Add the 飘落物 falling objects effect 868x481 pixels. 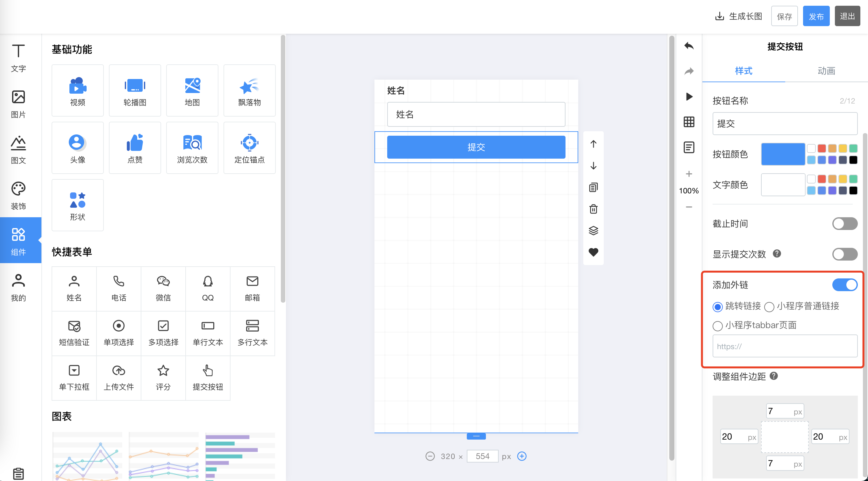(249, 90)
